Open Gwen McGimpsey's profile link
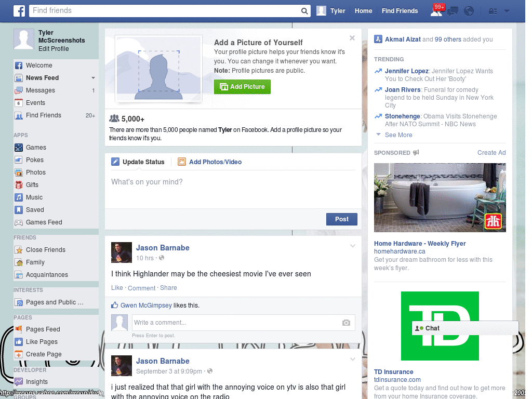The image size is (532, 399). (x=146, y=305)
